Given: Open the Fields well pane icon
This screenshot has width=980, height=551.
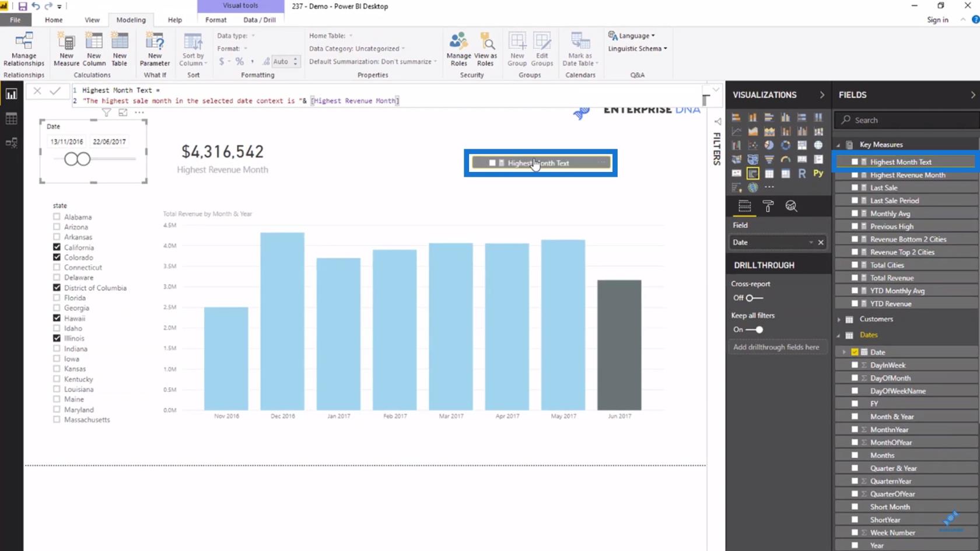Looking at the screenshot, I should coord(744,206).
